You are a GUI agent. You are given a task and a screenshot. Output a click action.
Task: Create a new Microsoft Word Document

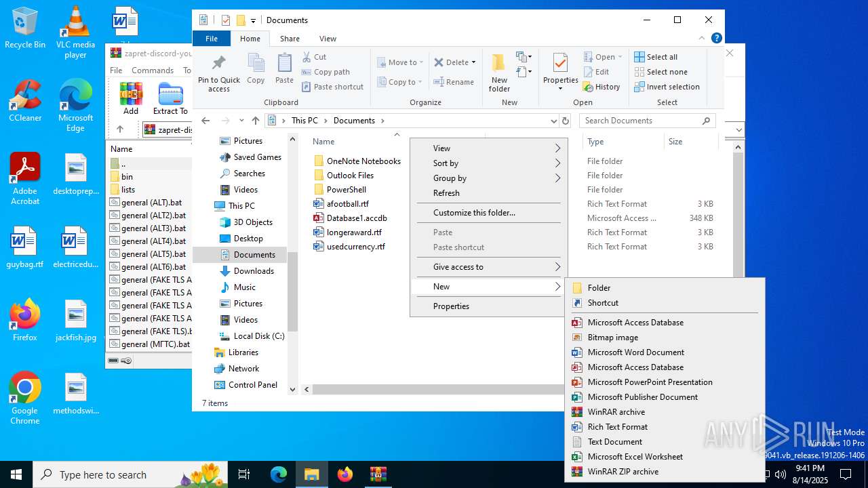(665, 352)
